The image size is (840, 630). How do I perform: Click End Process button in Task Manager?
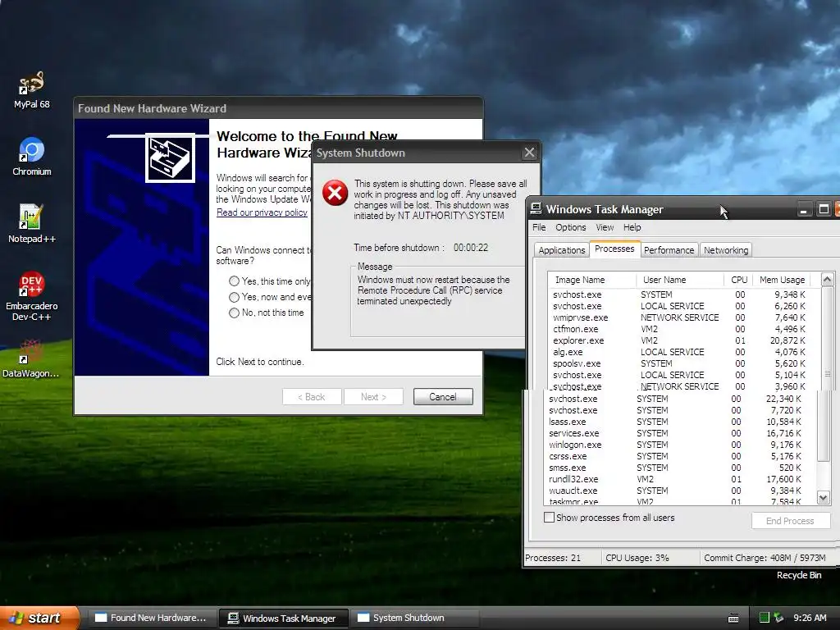pos(790,521)
